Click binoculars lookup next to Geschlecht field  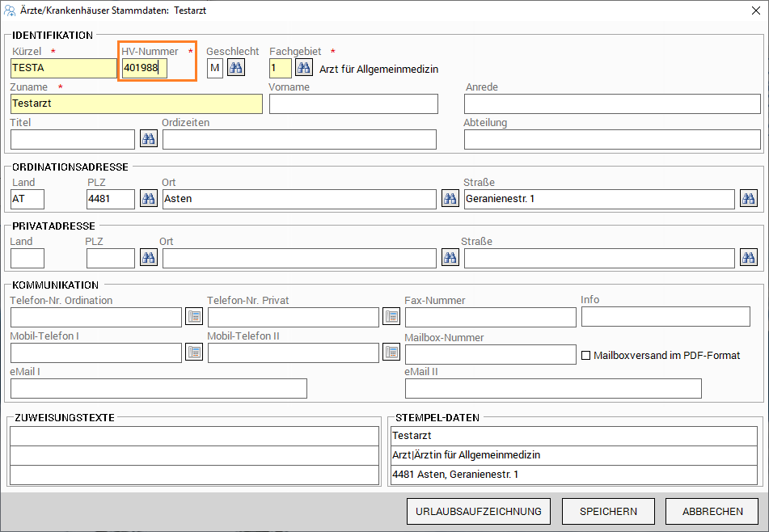point(235,68)
